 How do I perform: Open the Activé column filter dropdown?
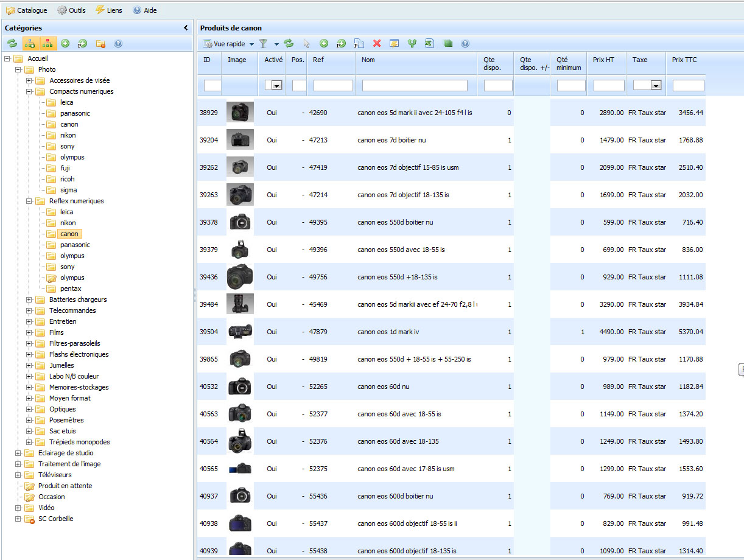click(x=277, y=86)
